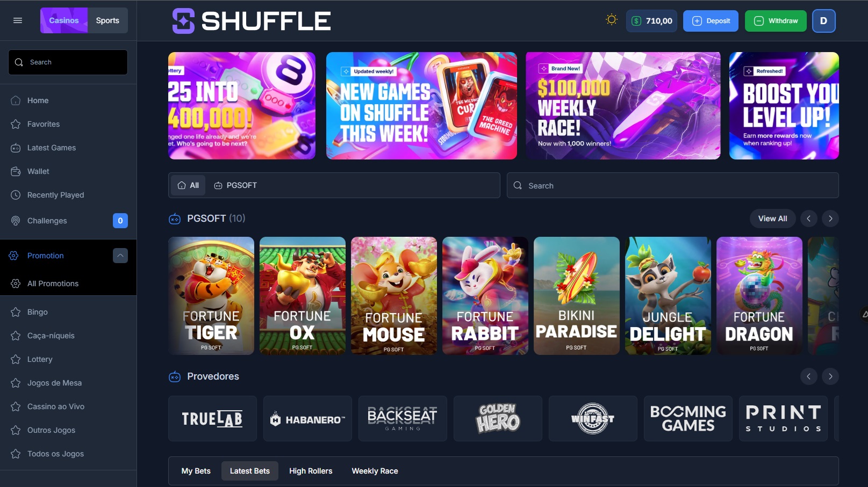Click View All for PGSOFT
Screen dimensions: 868x487
pyautogui.click(x=772, y=219)
